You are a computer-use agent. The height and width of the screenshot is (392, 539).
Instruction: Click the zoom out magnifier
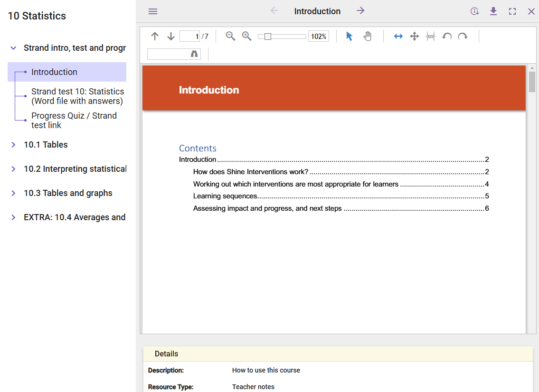[x=230, y=36]
